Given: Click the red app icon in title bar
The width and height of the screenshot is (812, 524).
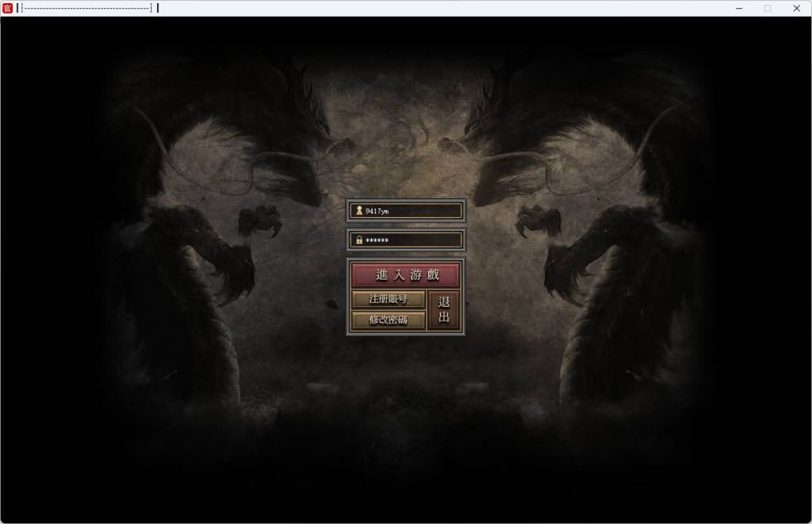Looking at the screenshot, I should [x=8, y=8].
